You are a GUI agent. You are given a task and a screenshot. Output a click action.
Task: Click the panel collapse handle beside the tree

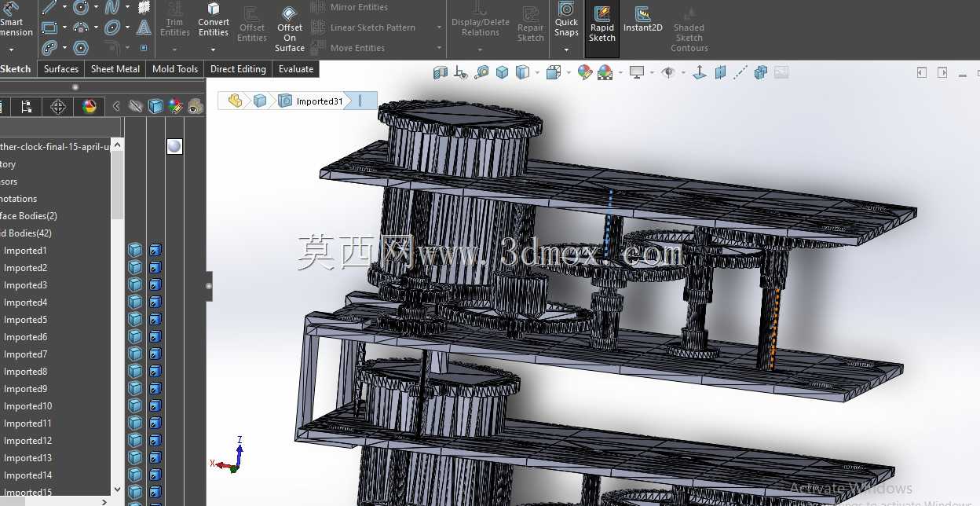pyautogui.click(x=209, y=286)
